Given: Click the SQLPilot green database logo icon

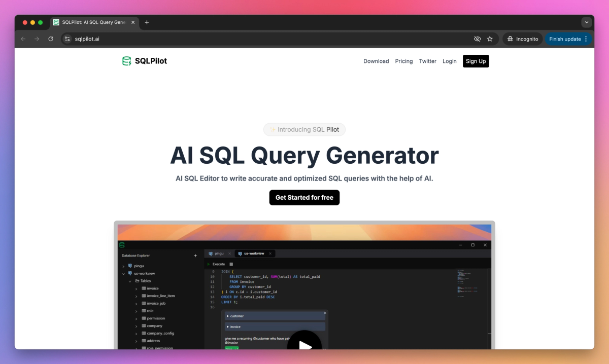Looking at the screenshot, I should pos(127,61).
